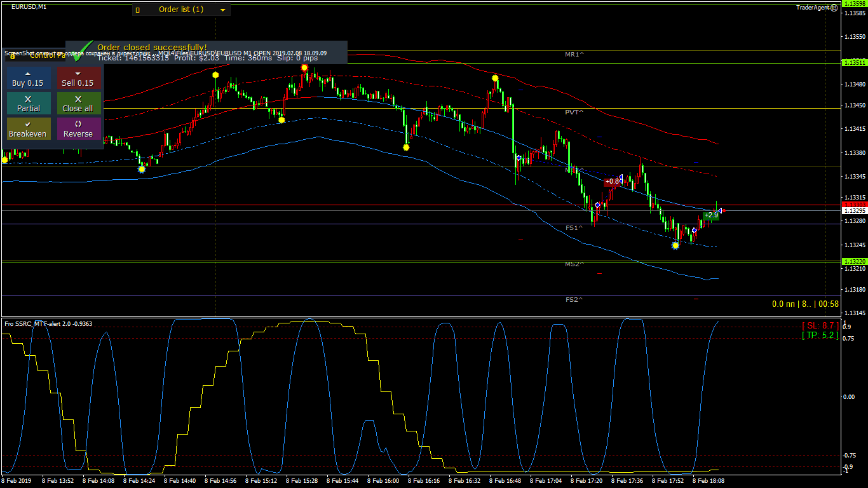Click the Partial close button

click(29, 104)
